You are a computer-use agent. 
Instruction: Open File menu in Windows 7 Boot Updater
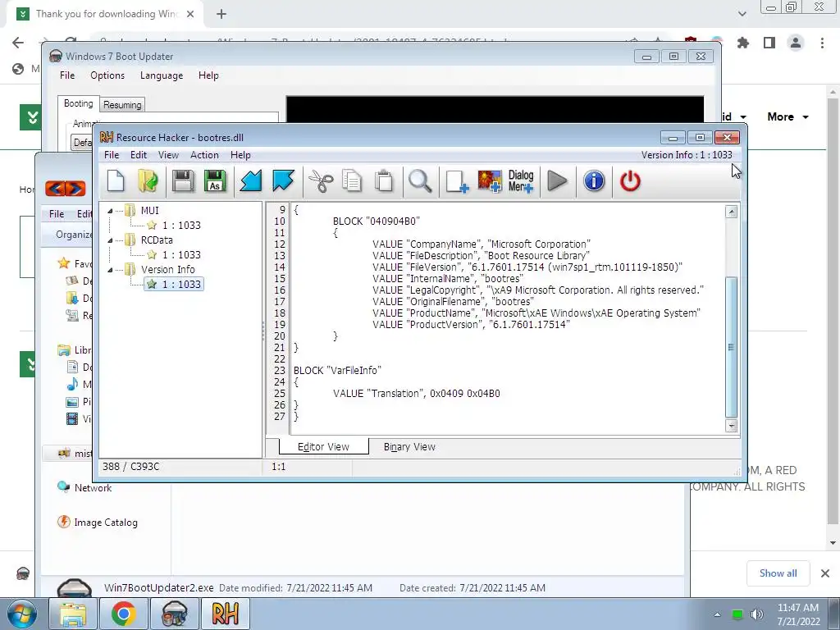pyautogui.click(x=67, y=75)
